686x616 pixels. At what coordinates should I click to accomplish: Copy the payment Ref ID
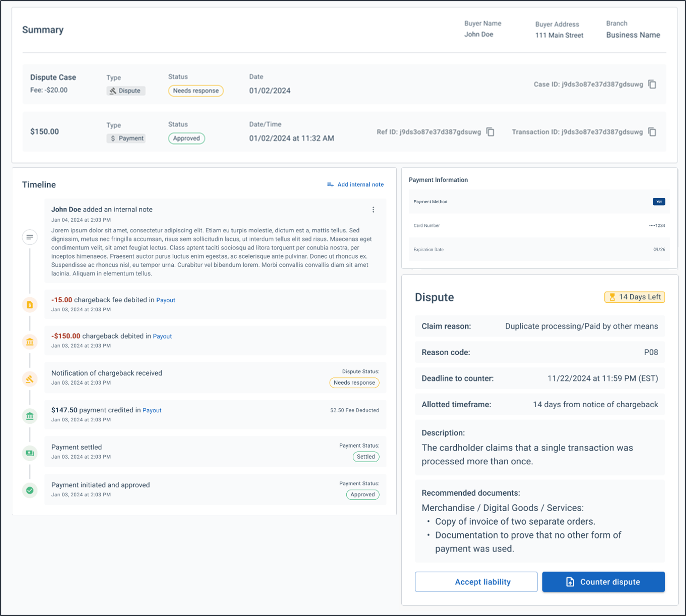point(490,132)
